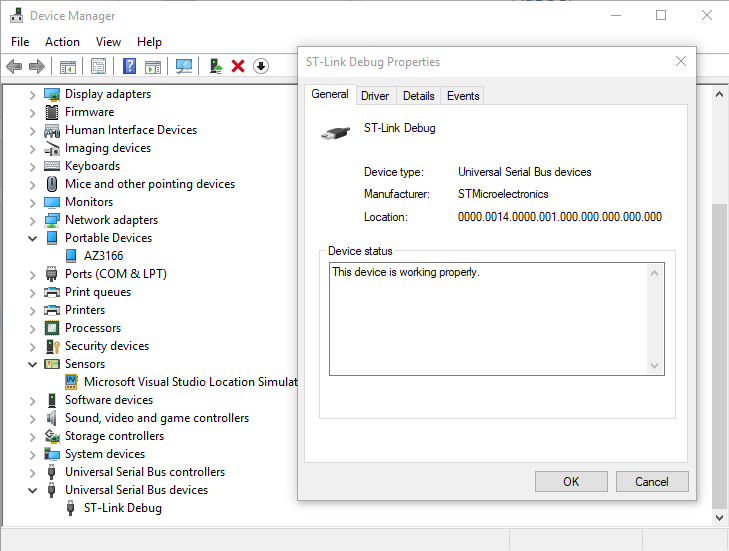Open the Help menu
Screen dimensions: 729x551
[x=149, y=42]
